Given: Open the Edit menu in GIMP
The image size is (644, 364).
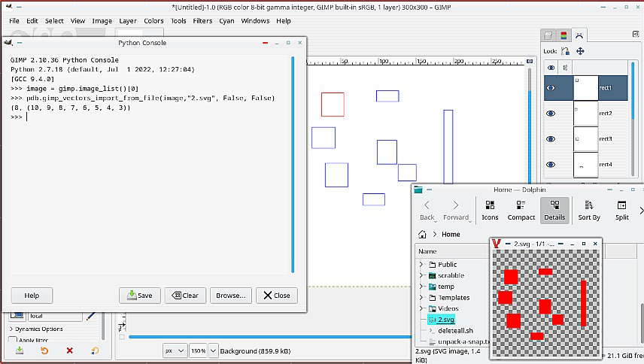Looking at the screenshot, I should [32, 21].
